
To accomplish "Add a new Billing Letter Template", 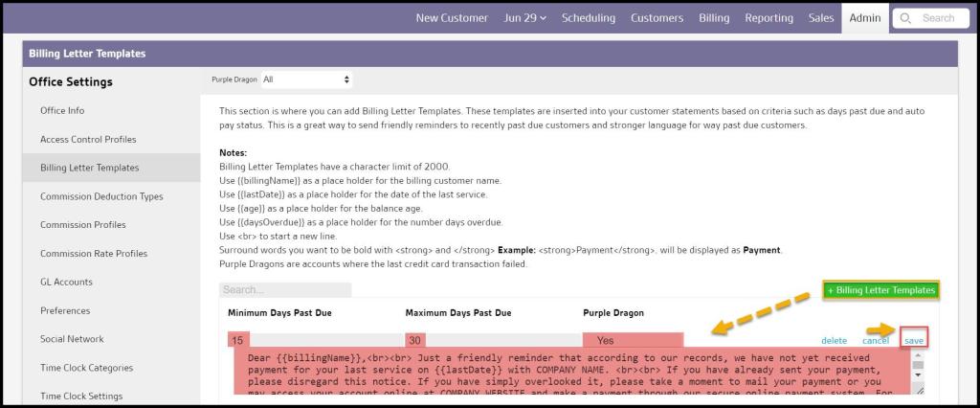I will point(880,290).
